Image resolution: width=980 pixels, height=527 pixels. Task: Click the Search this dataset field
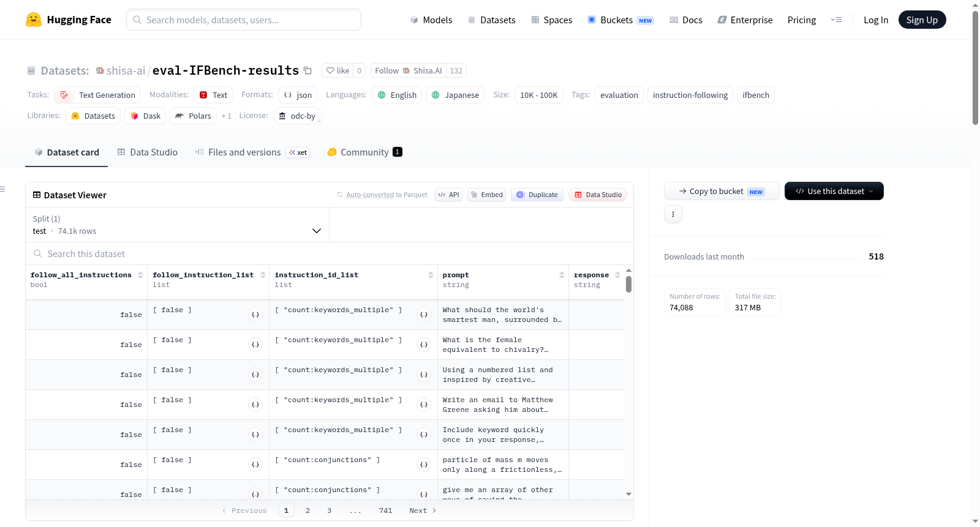[330, 253]
